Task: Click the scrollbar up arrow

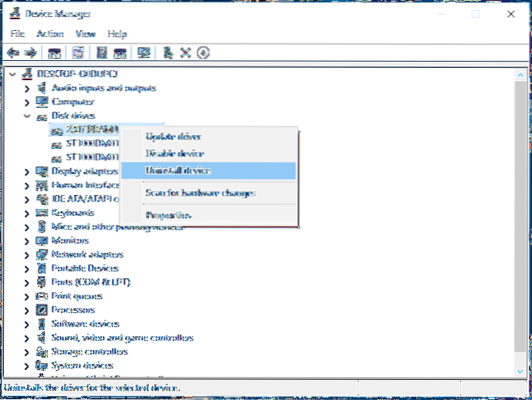Action: point(520,75)
